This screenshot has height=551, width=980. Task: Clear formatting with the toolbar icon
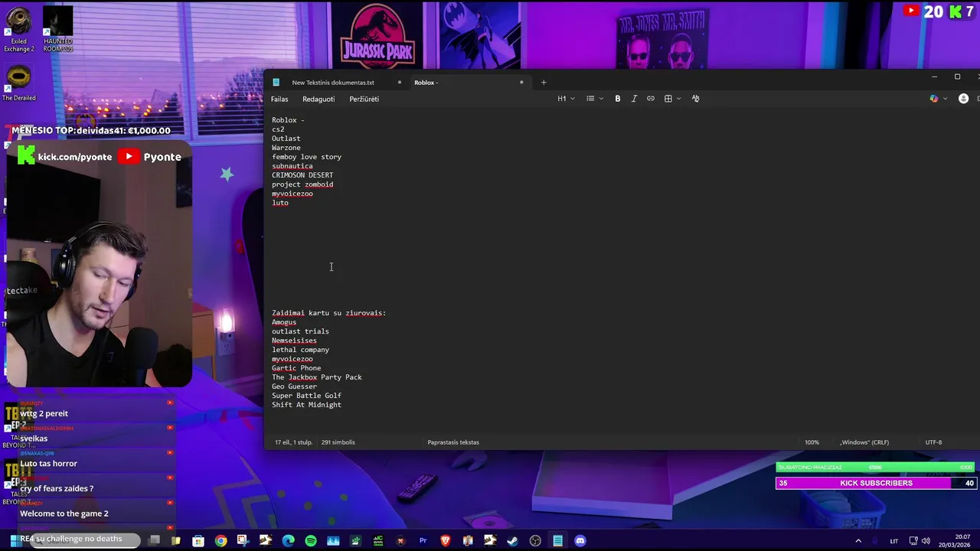pos(695,99)
